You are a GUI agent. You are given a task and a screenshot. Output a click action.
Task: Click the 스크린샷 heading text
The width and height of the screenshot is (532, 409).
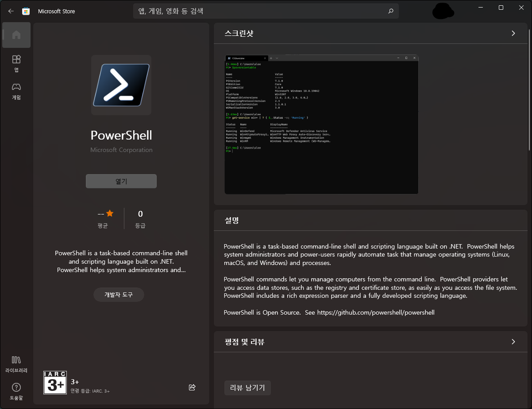tap(239, 34)
